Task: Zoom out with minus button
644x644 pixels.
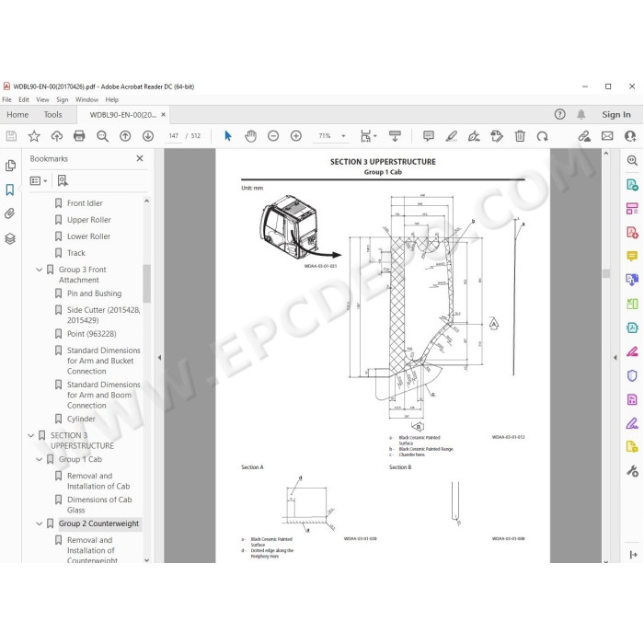Action: point(273,136)
